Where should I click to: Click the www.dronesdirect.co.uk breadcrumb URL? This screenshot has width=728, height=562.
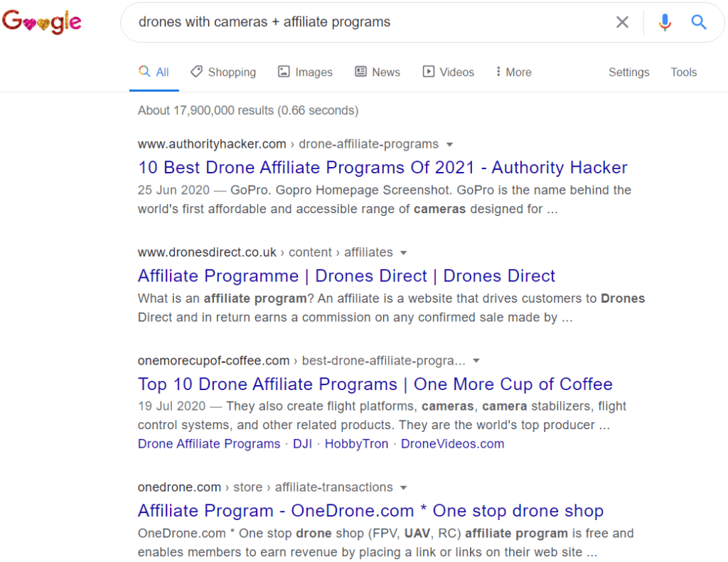pos(265,252)
